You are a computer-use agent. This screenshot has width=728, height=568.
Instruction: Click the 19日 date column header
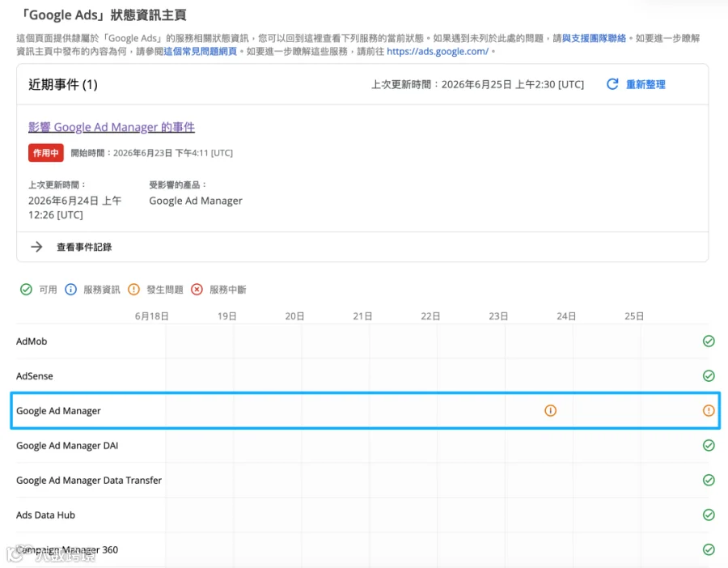tap(227, 316)
